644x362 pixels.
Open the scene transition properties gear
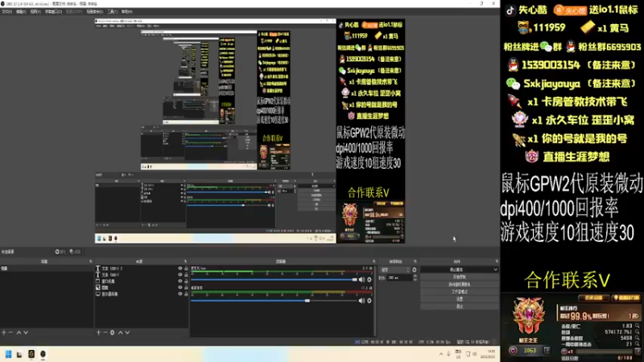[x=414, y=269]
